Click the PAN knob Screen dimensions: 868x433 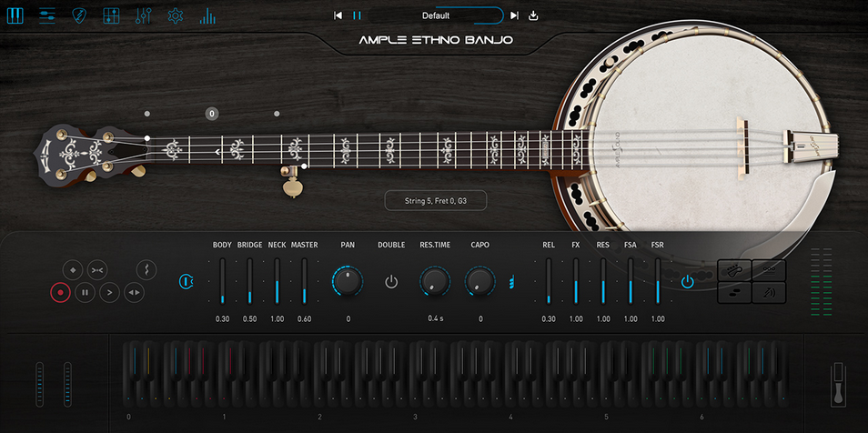348,281
